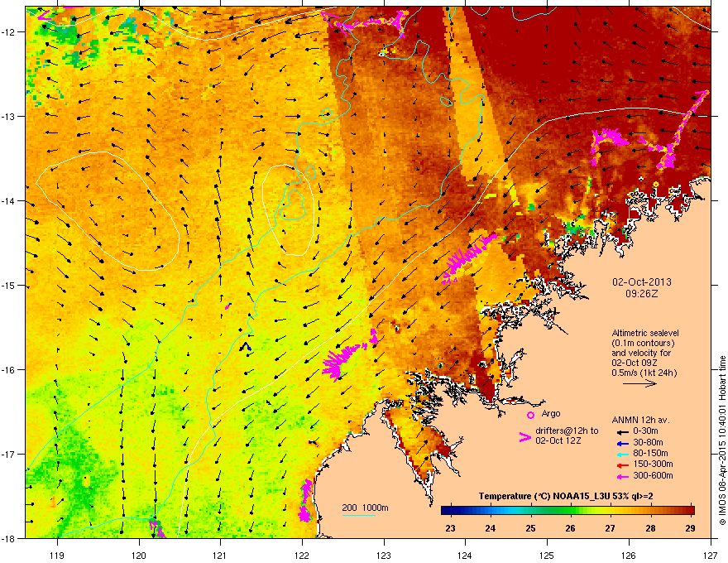Click the colorbar tick label 23
Screen dimensions: 728x563
point(450,528)
